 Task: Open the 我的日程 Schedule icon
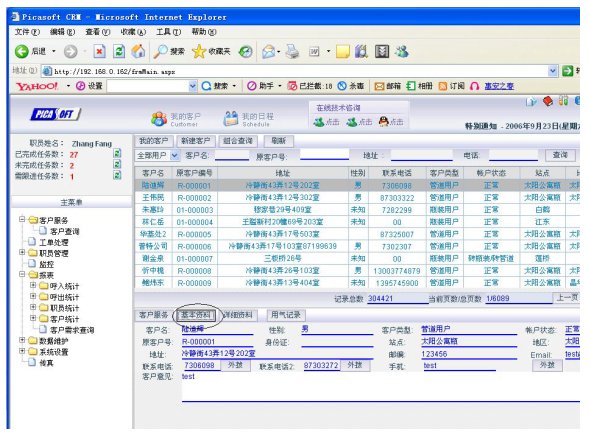click(231, 119)
